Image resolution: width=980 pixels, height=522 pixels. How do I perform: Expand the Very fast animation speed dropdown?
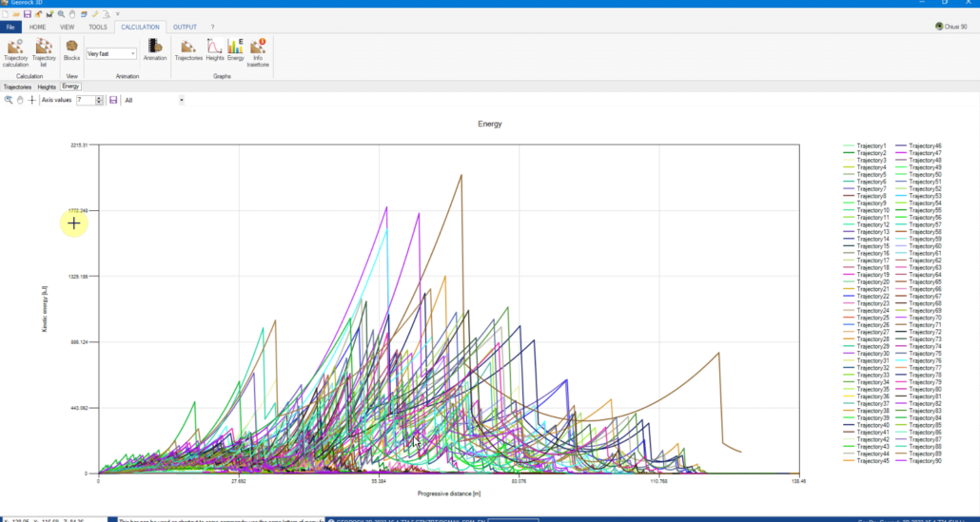[x=111, y=53]
